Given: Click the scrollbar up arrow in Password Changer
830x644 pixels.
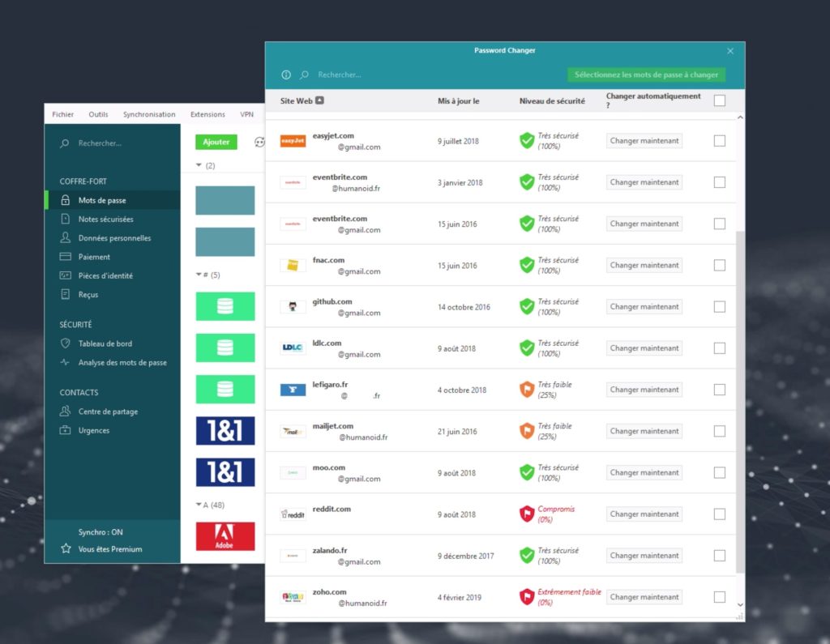Looking at the screenshot, I should click(x=740, y=117).
